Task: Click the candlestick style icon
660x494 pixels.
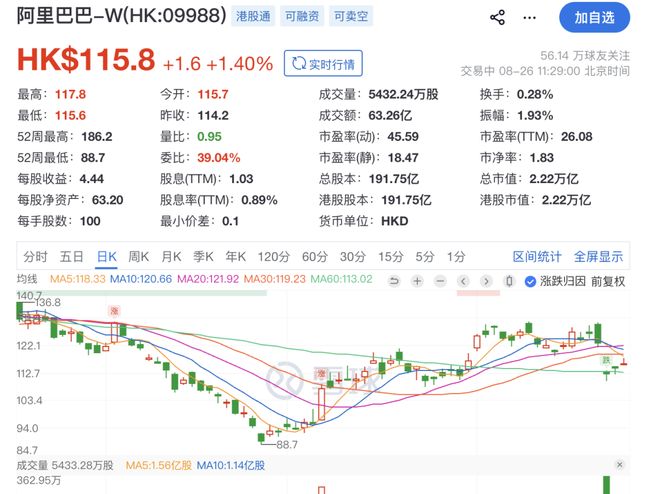Action: (x=509, y=281)
